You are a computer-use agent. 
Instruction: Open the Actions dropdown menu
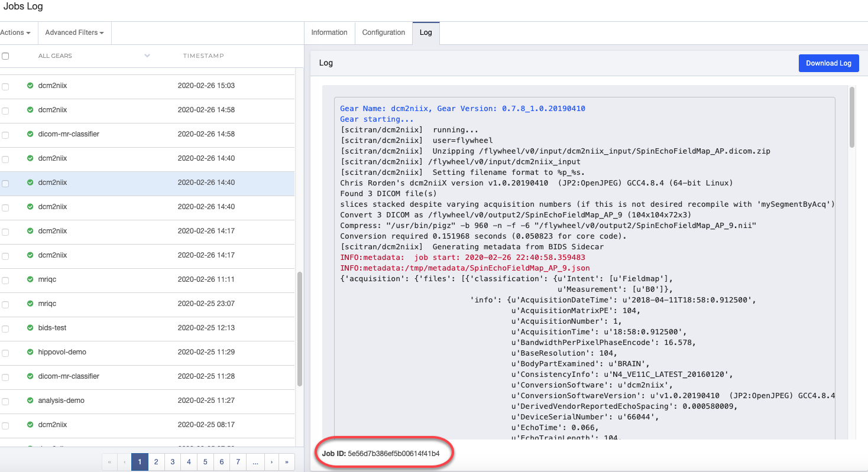coord(16,32)
